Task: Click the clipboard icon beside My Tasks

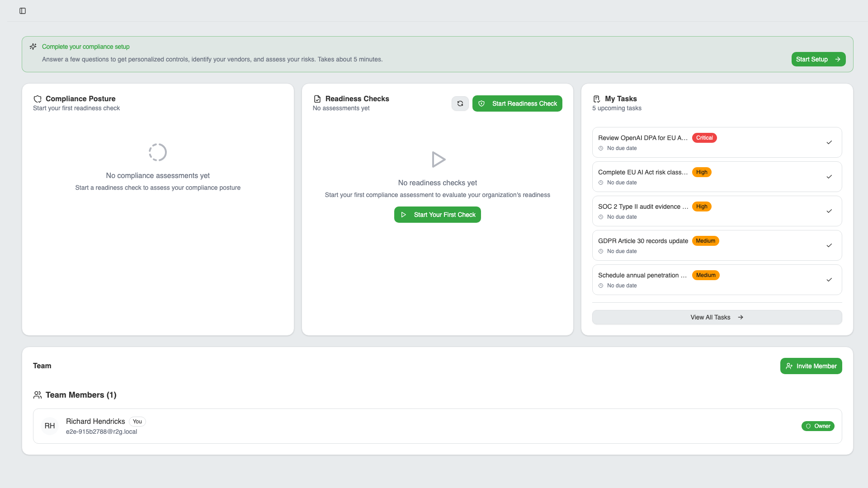Action: coord(596,99)
